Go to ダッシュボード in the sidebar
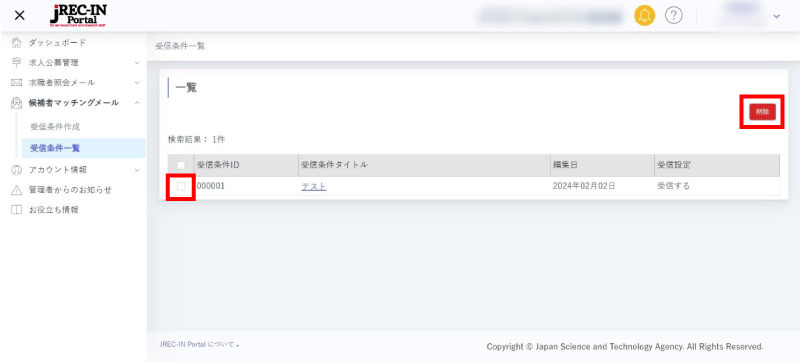 click(57, 43)
